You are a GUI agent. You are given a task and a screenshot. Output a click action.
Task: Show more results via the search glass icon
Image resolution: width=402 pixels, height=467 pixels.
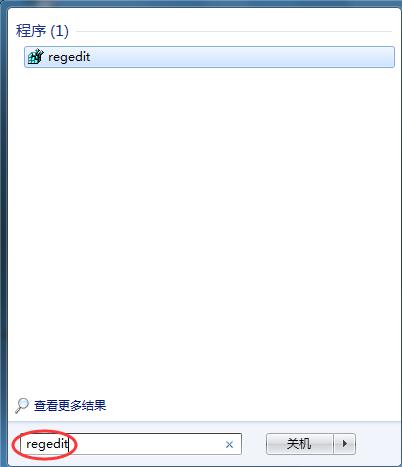pos(22,405)
